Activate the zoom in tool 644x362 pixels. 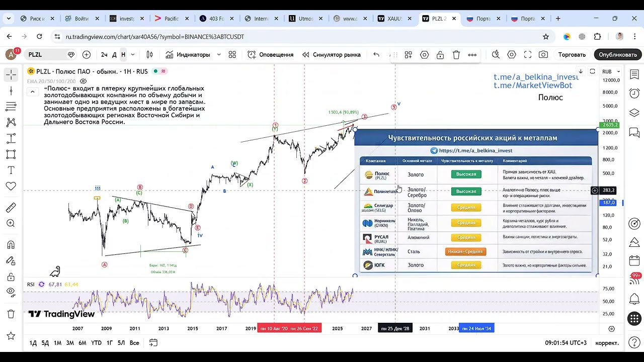(x=11, y=223)
